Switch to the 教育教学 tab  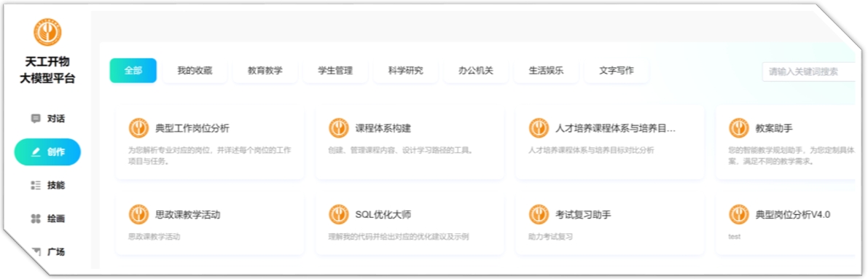[265, 71]
